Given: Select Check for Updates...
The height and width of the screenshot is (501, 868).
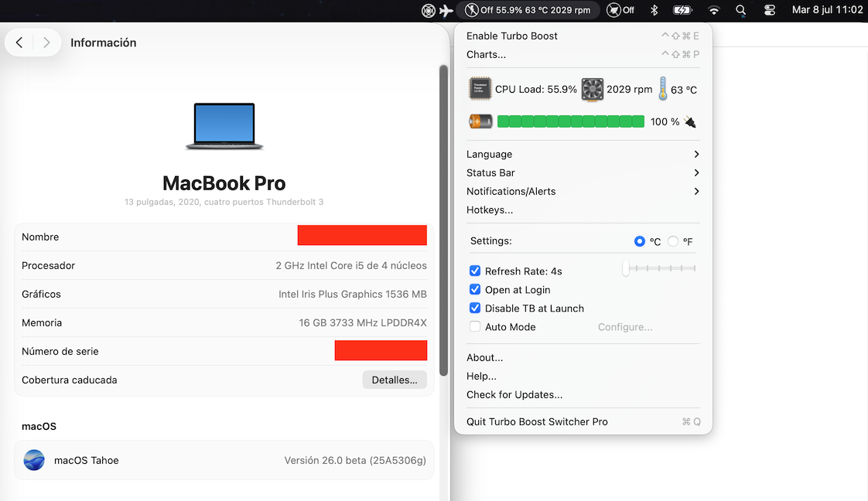Looking at the screenshot, I should click(583, 394).
